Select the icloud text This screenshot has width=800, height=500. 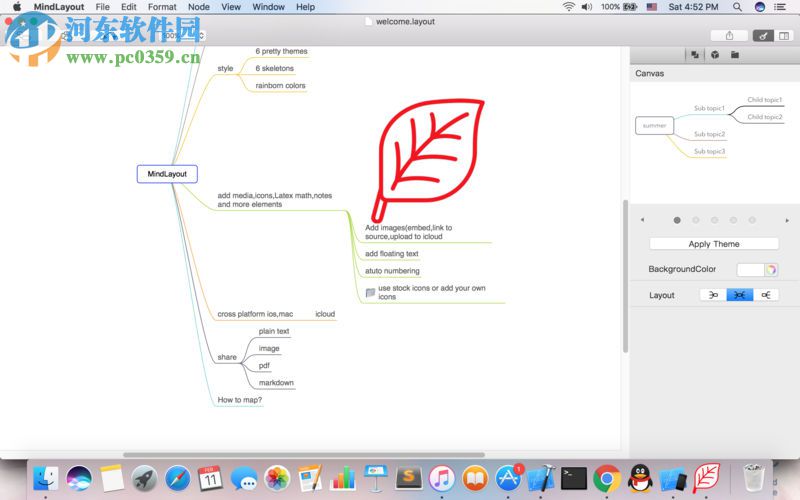coord(325,314)
